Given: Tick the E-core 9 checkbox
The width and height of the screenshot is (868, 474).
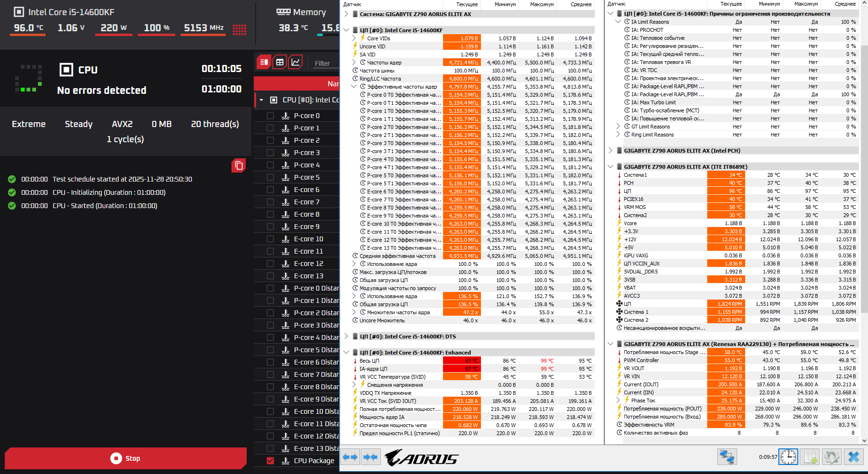Looking at the screenshot, I should click(270, 227).
